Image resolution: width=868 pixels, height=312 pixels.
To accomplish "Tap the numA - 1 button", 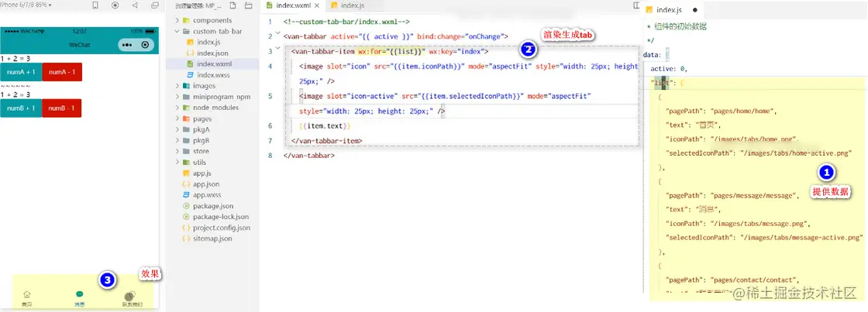I will tap(62, 73).
